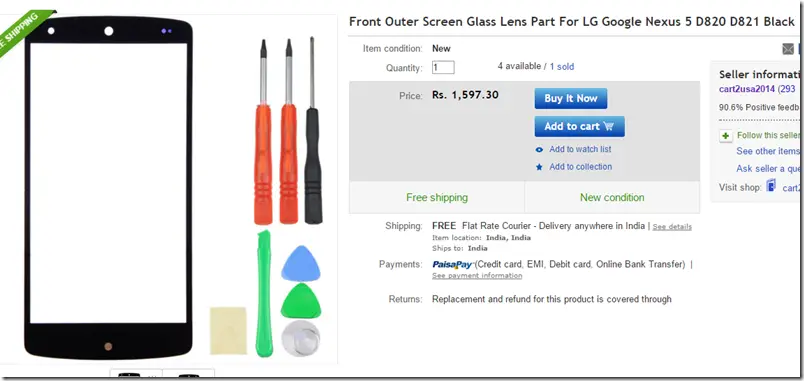Click the envelope email icon near title

point(788,49)
